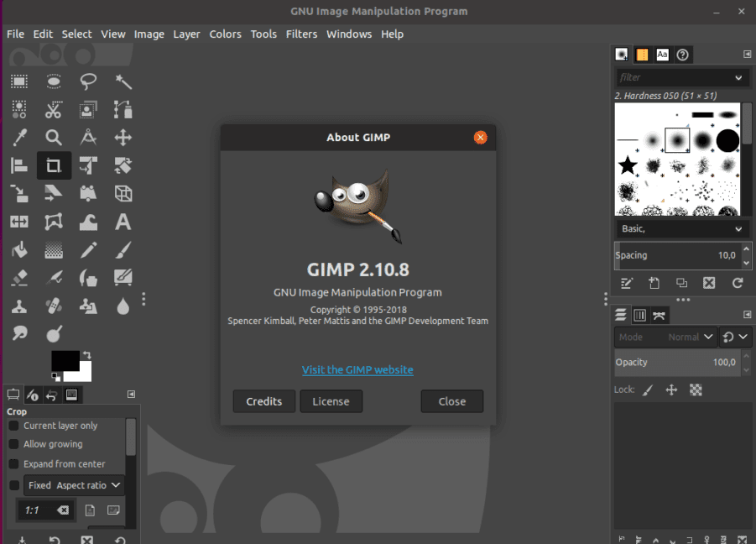Activate the Paintbrush tool
The width and height of the screenshot is (756, 544).
(123, 250)
